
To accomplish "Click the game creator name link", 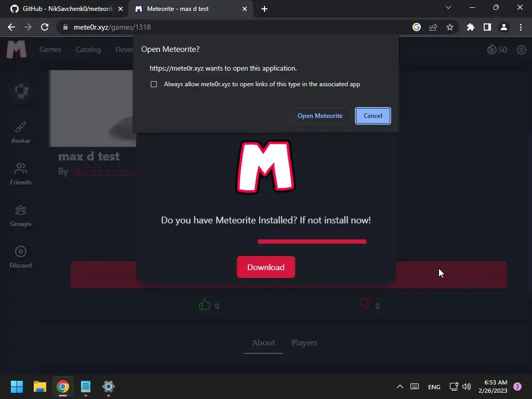I will [103, 171].
